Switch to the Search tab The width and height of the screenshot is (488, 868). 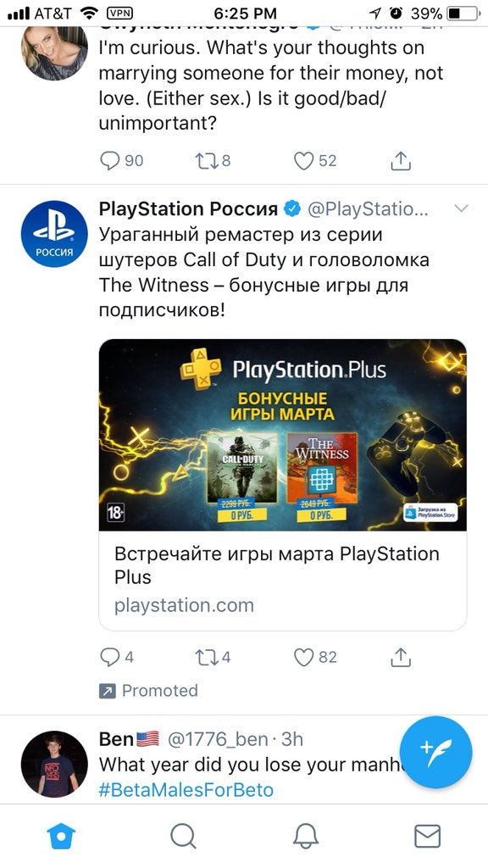click(x=183, y=836)
